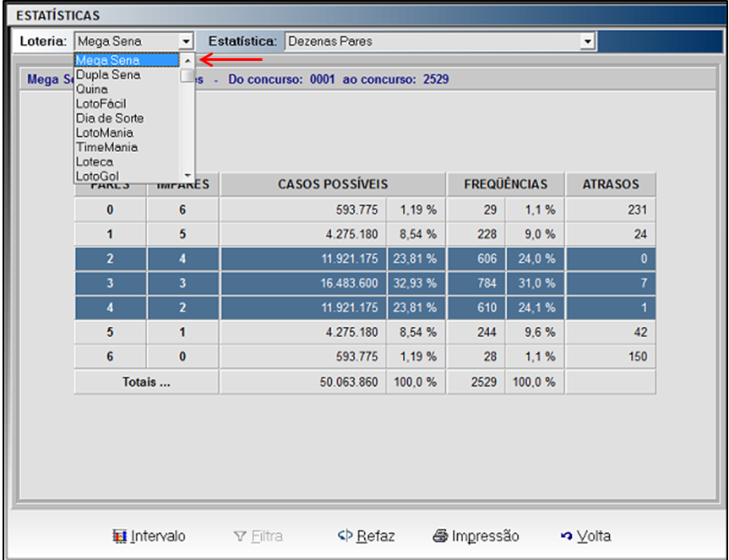Click the dropdown list scrollbar thumb

point(188,75)
